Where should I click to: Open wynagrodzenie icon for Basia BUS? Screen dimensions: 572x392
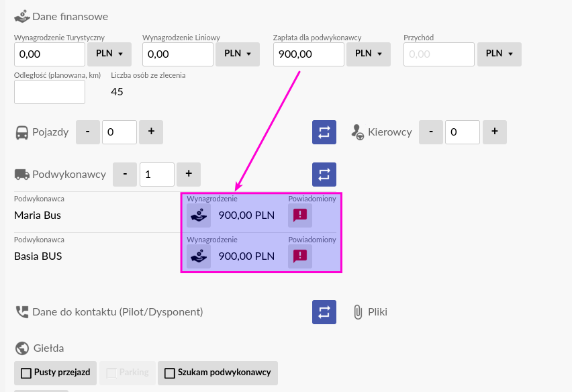pos(199,256)
